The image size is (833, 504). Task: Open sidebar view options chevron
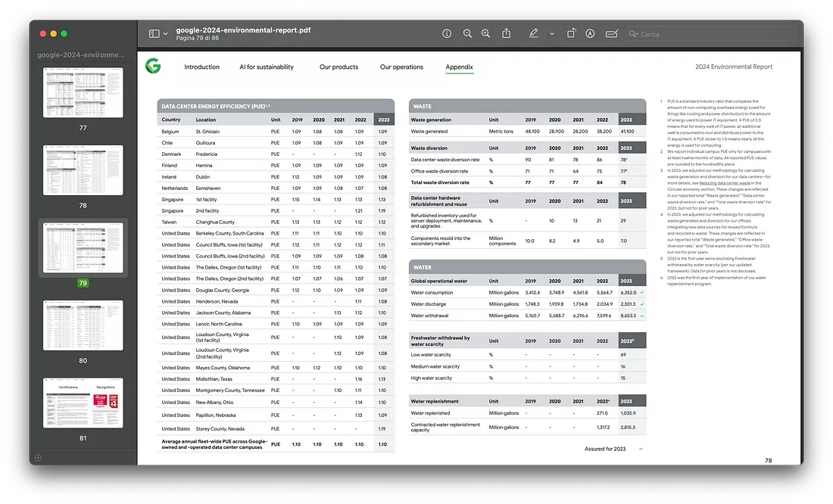[x=166, y=34]
